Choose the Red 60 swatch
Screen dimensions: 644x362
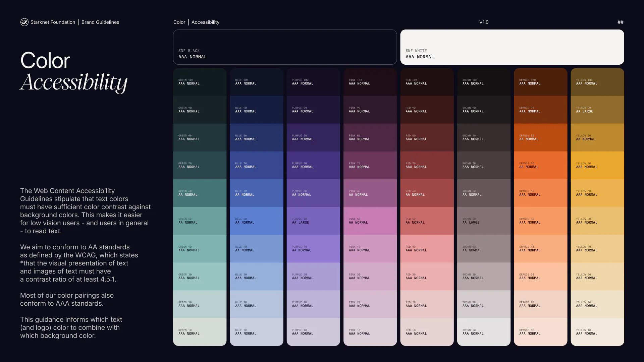tap(427, 193)
